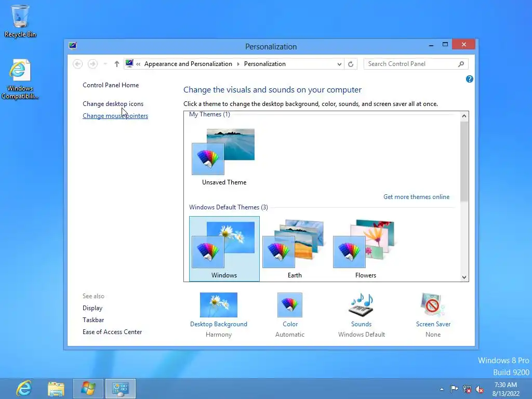This screenshot has width=532, height=399.
Task: Open Change mouse pointers link
Action: click(x=115, y=116)
